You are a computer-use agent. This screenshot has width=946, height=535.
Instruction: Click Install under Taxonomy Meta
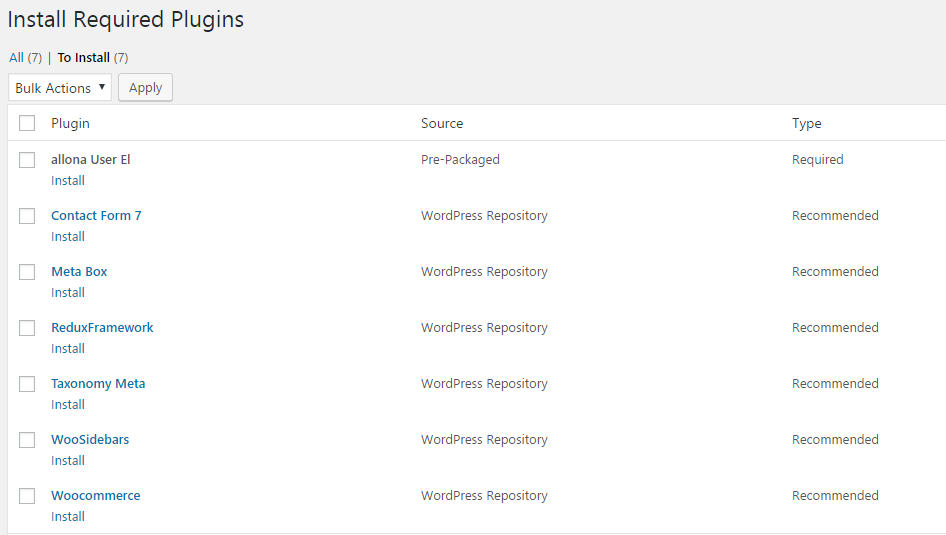68,405
